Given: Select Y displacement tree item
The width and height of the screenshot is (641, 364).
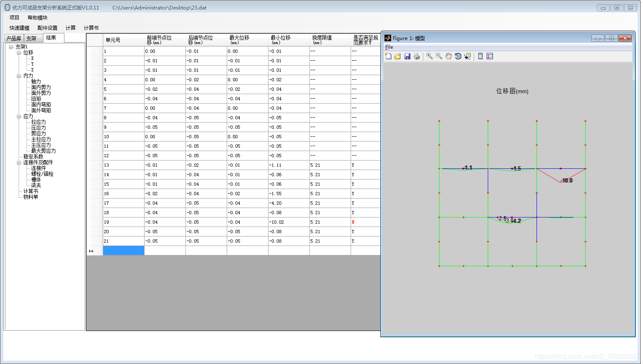Looking at the screenshot, I should pos(32,64).
